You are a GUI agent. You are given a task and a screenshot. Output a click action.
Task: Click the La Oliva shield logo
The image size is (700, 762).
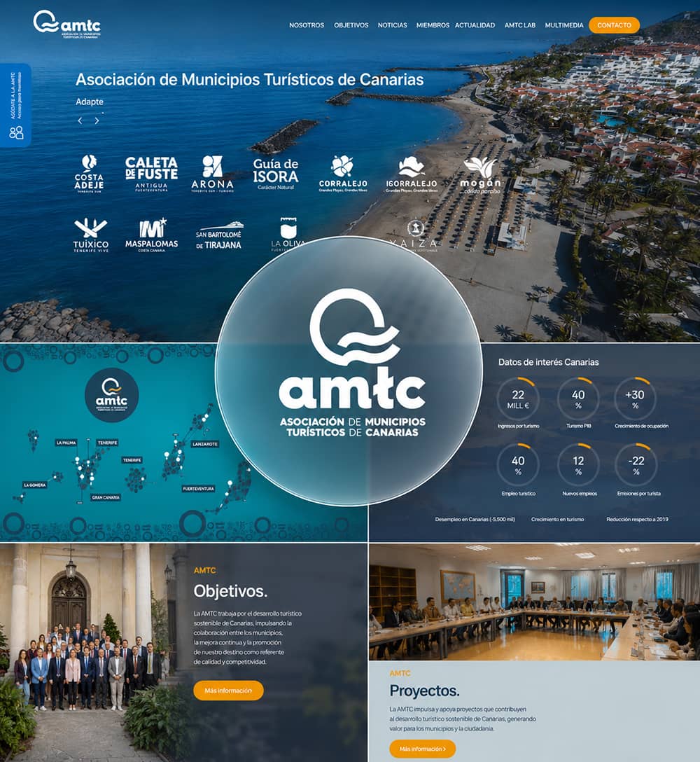(288, 234)
